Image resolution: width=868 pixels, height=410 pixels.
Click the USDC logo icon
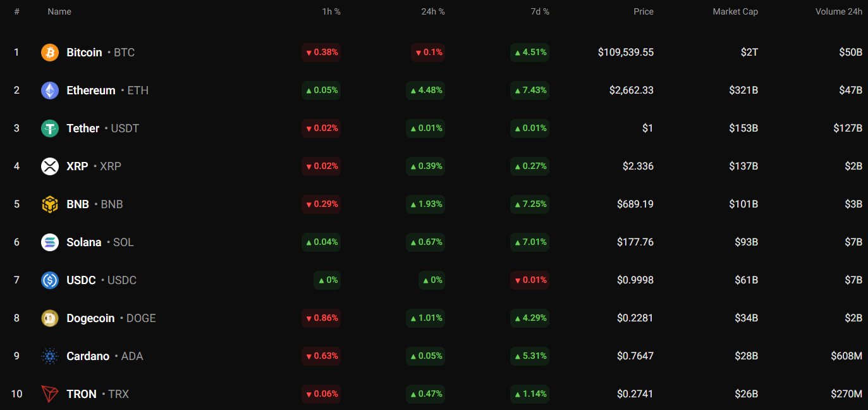tap(50, 280)
